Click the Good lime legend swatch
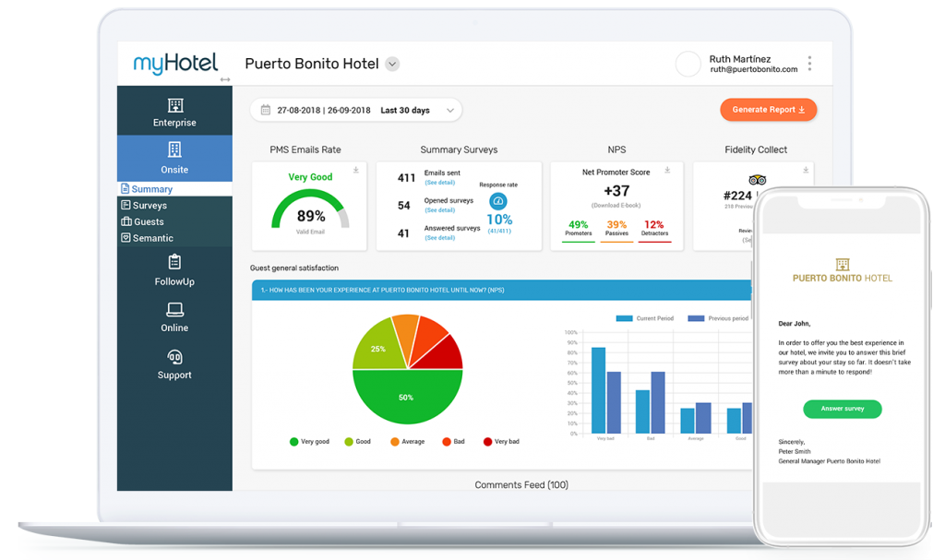Image resolution: width=945 pixels, height=560 pixels. tap(348, 442)
